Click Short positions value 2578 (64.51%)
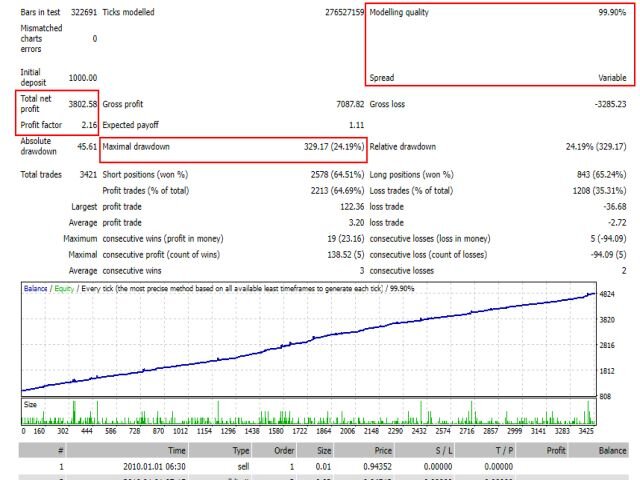This screenshot has width=640, height=480. [337, 175]
